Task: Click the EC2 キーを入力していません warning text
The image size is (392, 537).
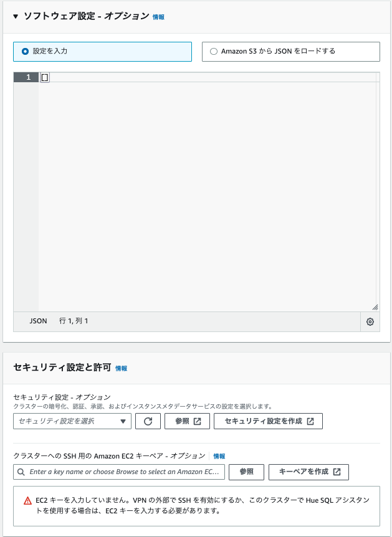Action: pyautogui.click(x=203, y=505)
